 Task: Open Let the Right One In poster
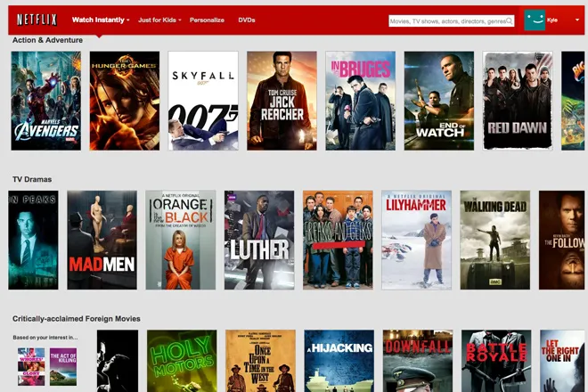click(x=562, y=361)
